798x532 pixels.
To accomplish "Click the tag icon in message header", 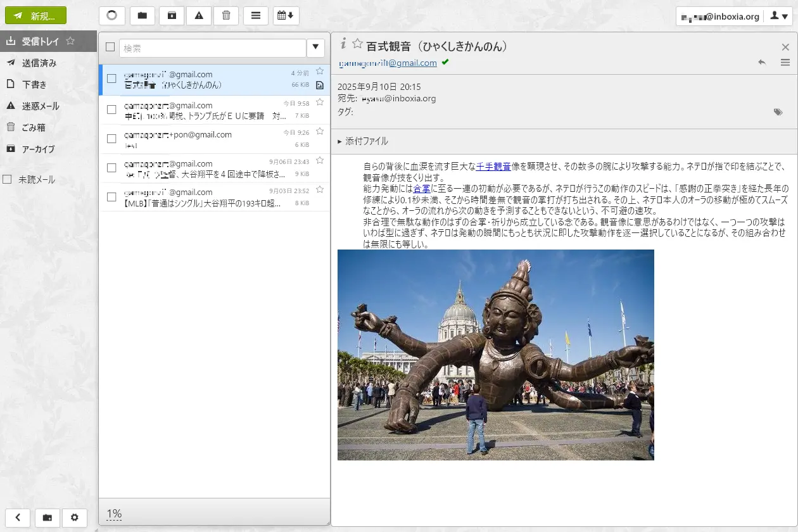I will (x=778, y=112).
